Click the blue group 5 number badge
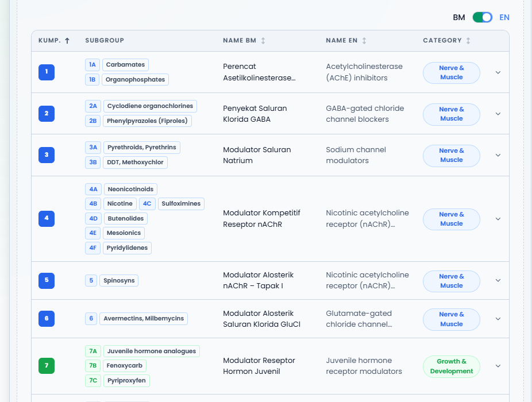Screen dimensions: 532x402 coord(47,280)
